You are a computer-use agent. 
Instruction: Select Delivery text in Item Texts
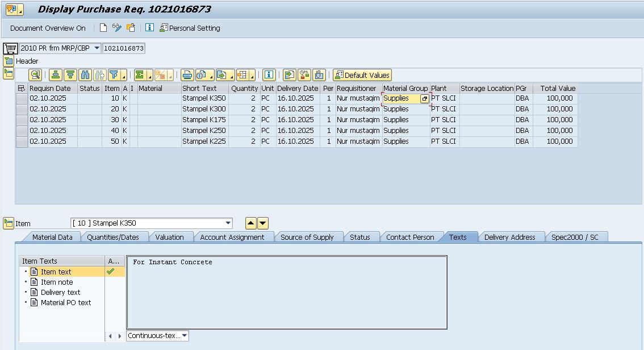60,292
